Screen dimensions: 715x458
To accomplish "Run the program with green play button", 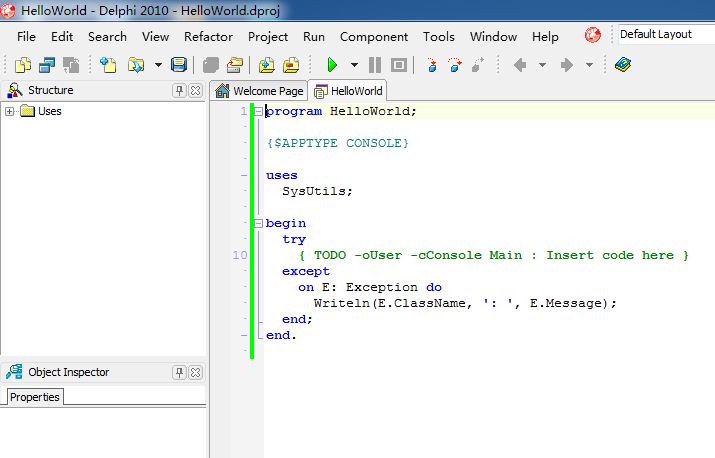I will pos(332,65).
